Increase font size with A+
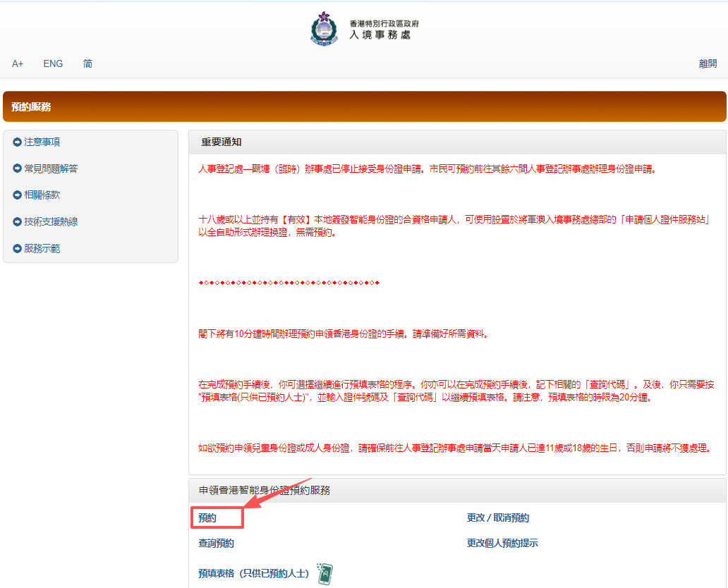The image size is (728, 588). (18, 63)
